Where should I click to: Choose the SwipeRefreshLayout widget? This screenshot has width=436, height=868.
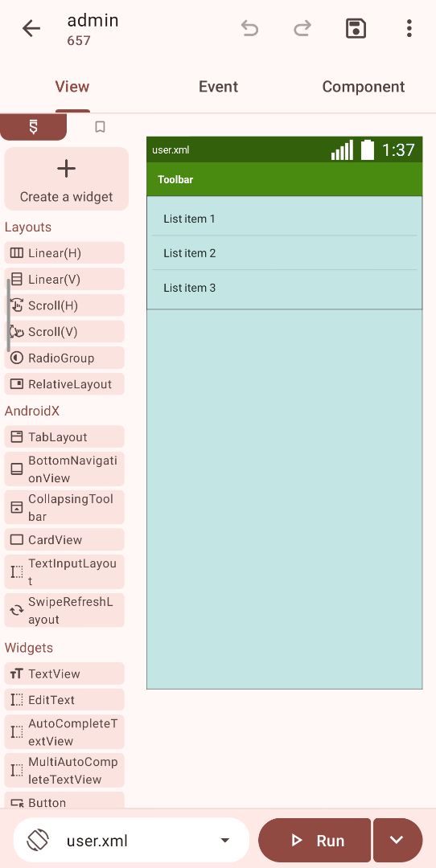coord(64,611)
